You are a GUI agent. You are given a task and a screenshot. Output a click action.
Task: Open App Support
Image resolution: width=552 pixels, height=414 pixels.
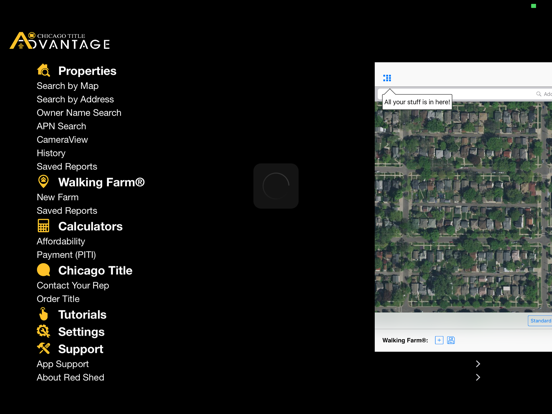point(63,364)
